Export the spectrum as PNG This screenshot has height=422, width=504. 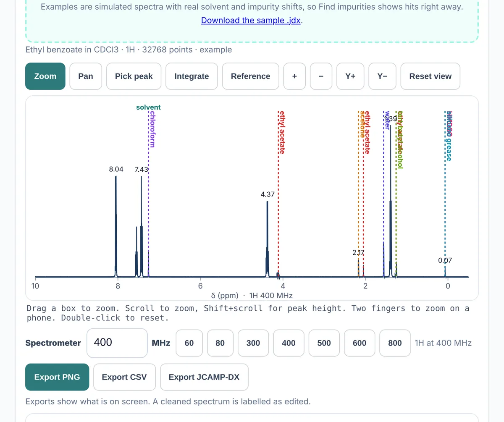[x=57, y=377]
